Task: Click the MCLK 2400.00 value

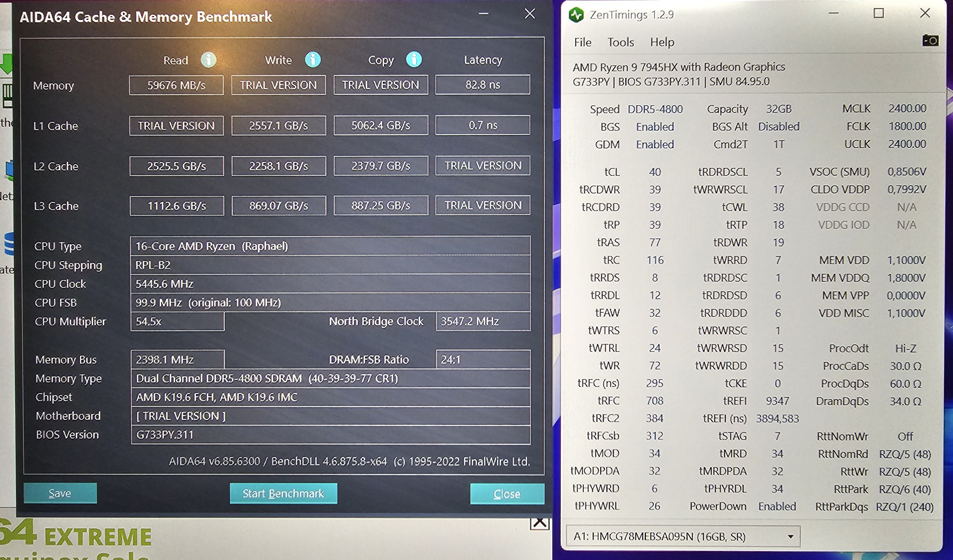Action: click(x=907, y=109)
